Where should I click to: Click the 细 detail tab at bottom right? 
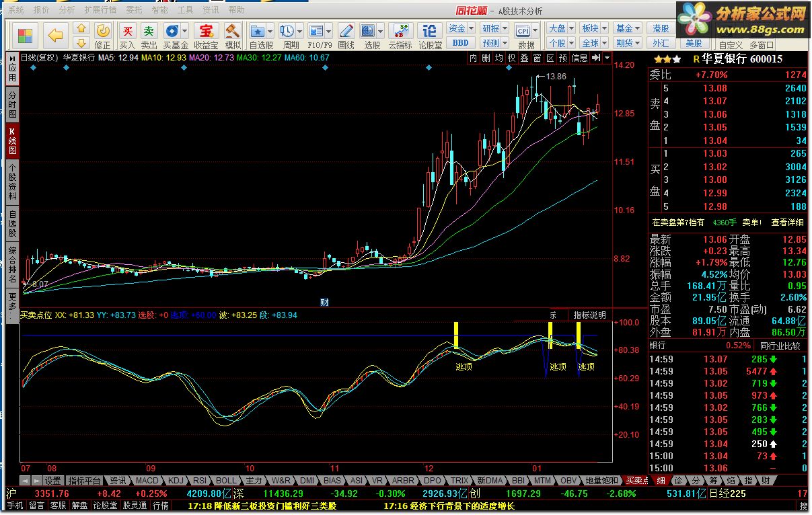click(x=661, y=481)
